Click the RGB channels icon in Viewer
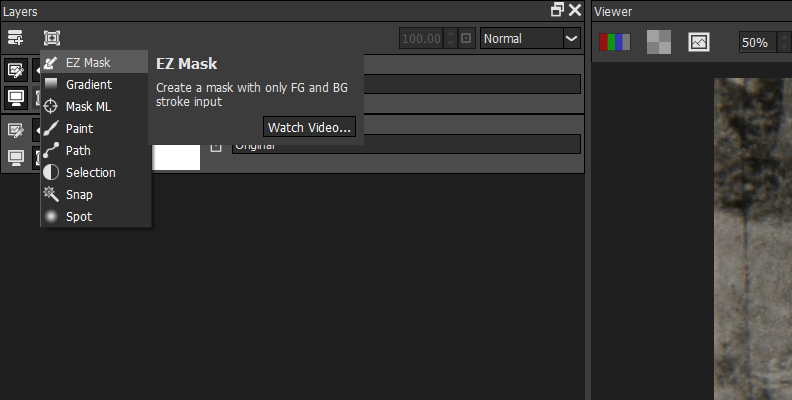The width and height of the screenshot is (792, 400). 613,42
